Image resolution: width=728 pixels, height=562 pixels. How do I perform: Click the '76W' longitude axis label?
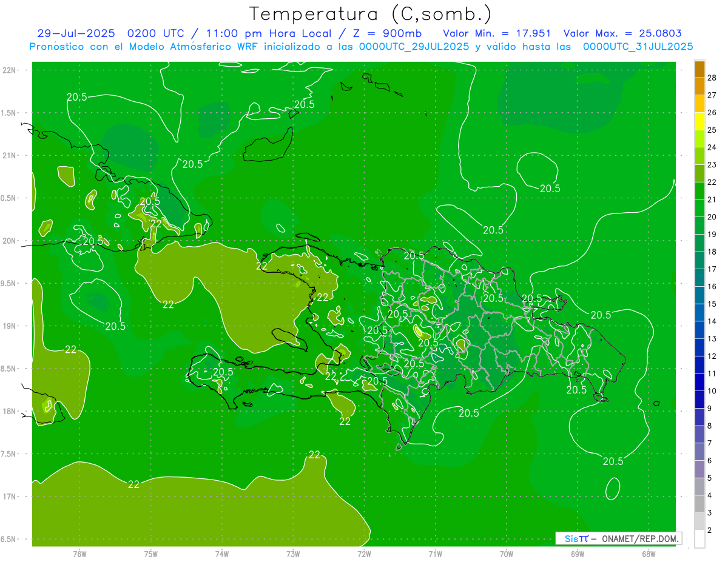[x=79, y=554]
